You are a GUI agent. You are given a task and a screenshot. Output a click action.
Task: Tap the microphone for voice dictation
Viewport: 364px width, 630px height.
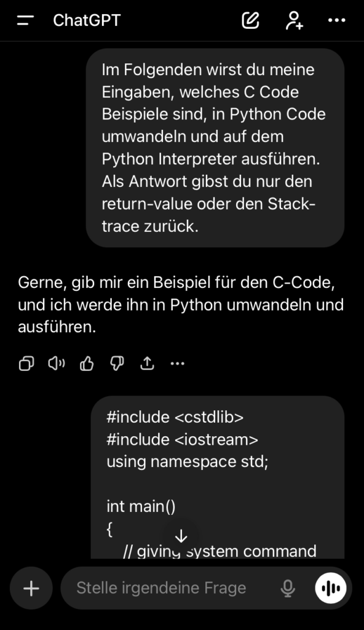[x=287, y=588]
